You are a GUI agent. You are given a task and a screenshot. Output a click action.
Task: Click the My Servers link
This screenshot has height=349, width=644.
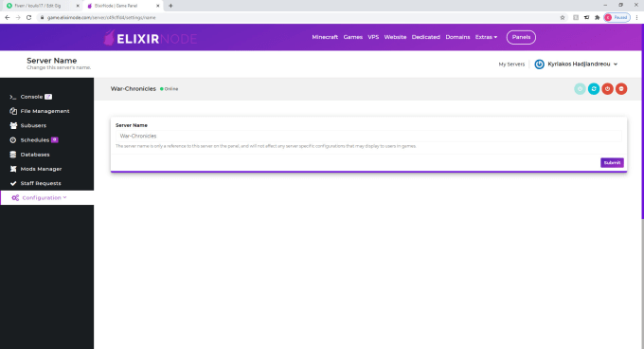511,64
